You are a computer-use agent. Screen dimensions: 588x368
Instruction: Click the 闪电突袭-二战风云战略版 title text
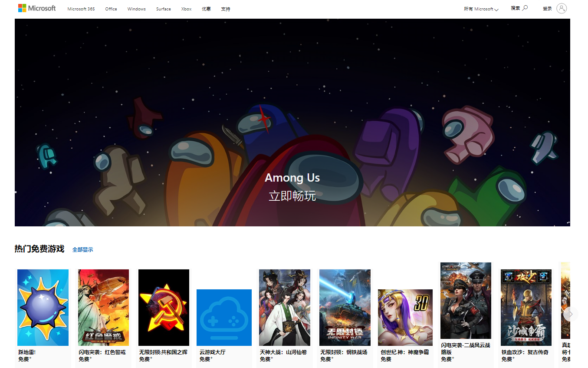[466, 348]
